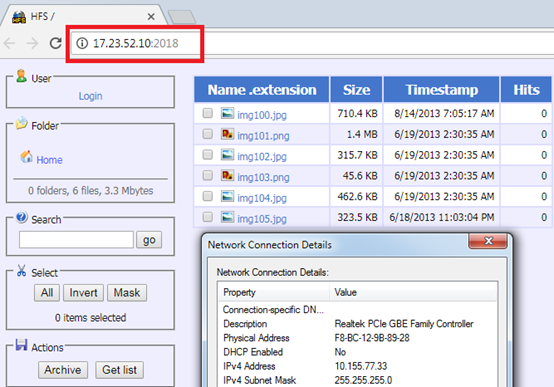Click the file icon for img101.png
The width and height of the screenshot is (554, 387).
point(227,134)
